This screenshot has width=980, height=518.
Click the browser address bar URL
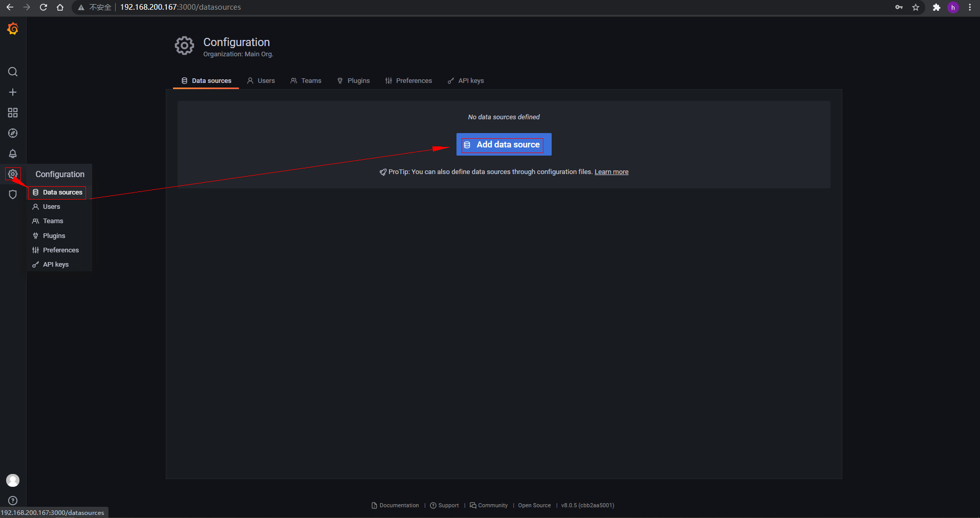point(181,7)
